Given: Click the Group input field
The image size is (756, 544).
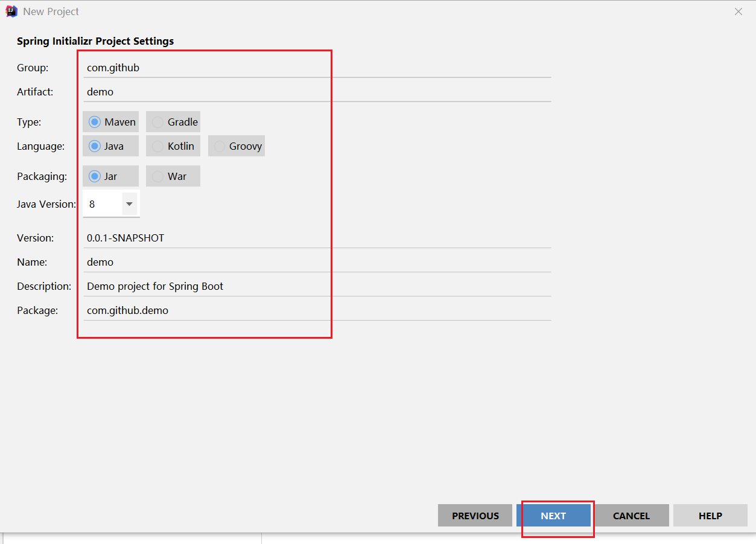Looking at the screenshot, I should pyautogui.click(x=317, y=68).
